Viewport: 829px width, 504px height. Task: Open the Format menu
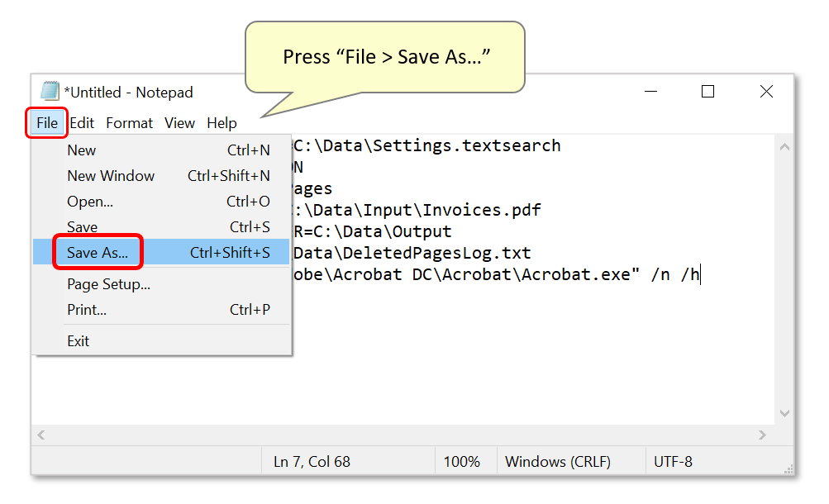(129, 122)
